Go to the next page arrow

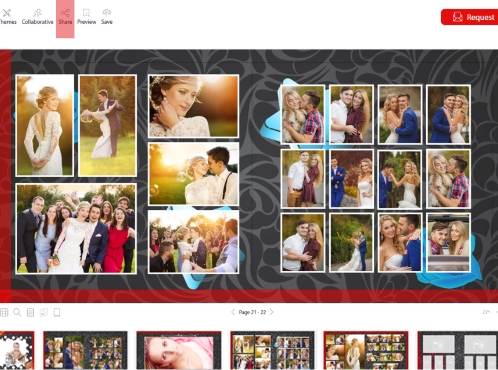pos(272,312)
